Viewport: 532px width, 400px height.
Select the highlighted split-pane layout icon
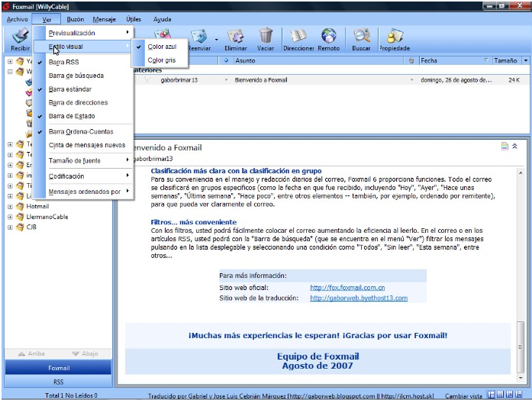coord(491,395)
